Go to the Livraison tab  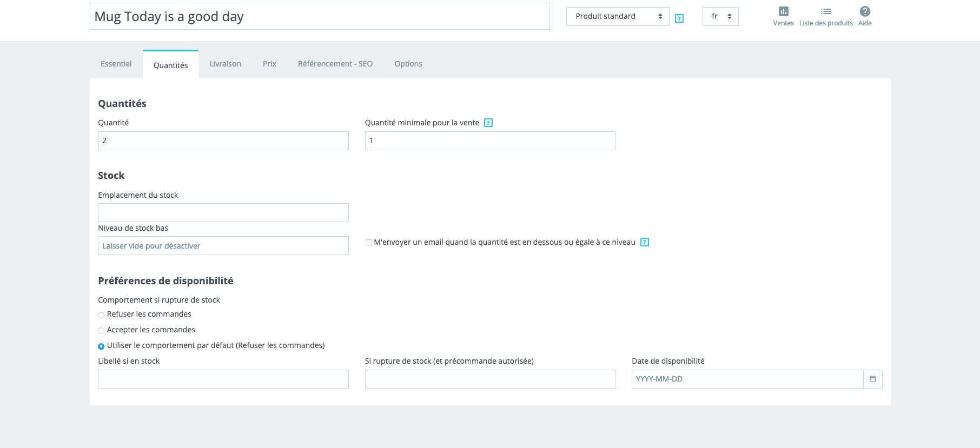click(225, 64)
